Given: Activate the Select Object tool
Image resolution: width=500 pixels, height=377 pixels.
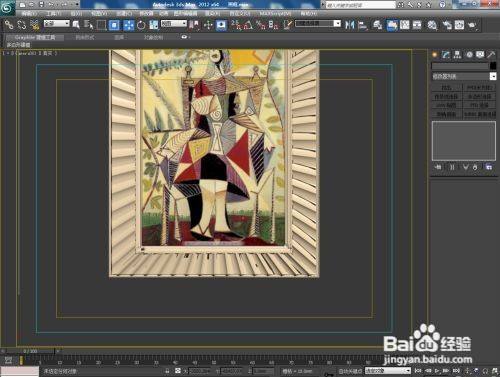Looking at the screenshot, I should click(x=76, y=25).
